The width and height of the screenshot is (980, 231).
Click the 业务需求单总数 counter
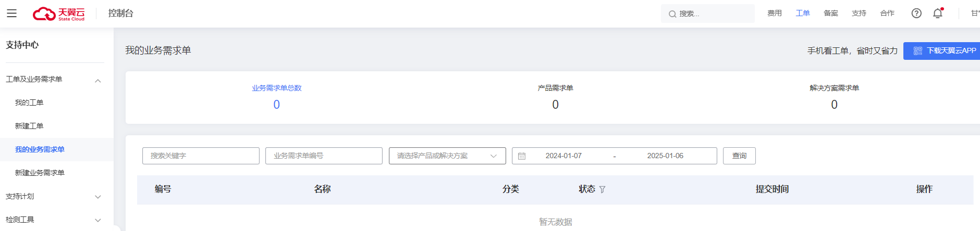tap(277, 97)
